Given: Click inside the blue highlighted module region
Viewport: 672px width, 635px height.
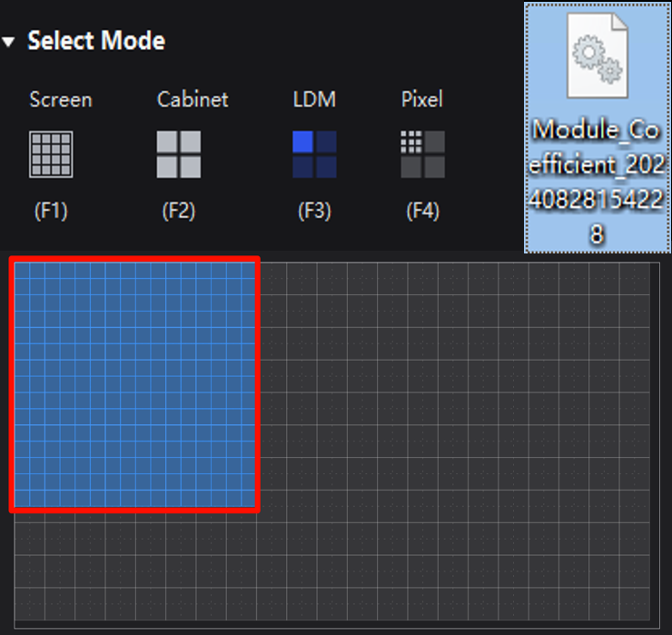Looking at the screenshot, I should 134,383.
